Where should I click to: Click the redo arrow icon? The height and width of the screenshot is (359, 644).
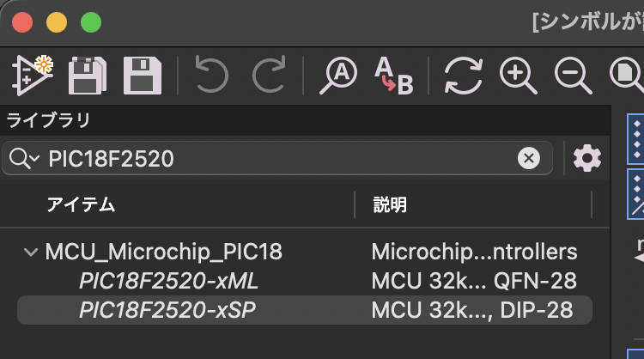tap(269, 75)
